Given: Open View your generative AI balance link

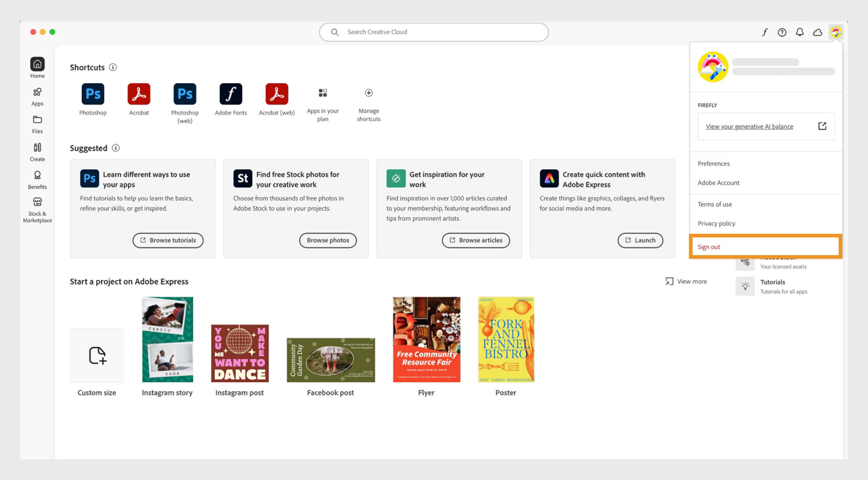Looking at the screenshot, I should [750, 126].
